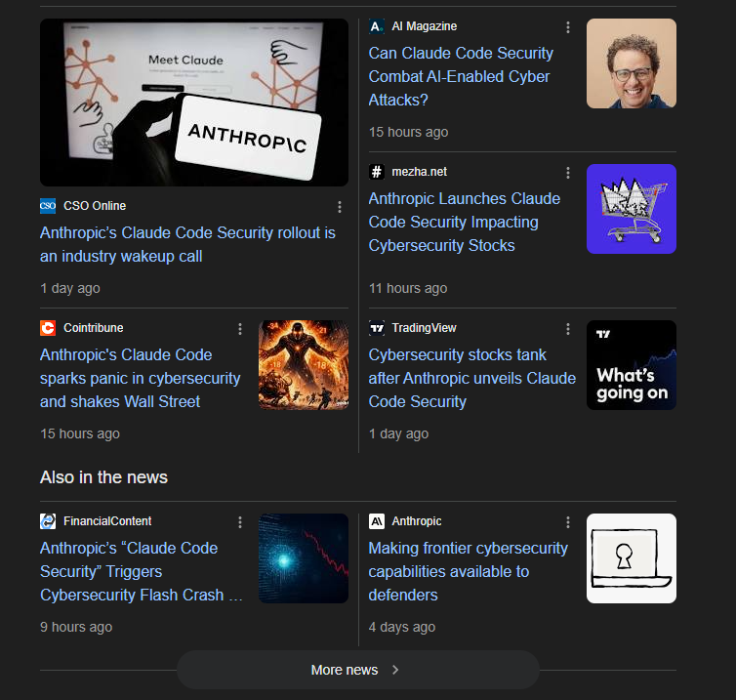Open three-dot menu for TradingView article
Image resolution: width=736 pixels, height=700 pixels.
pos(568,329)
